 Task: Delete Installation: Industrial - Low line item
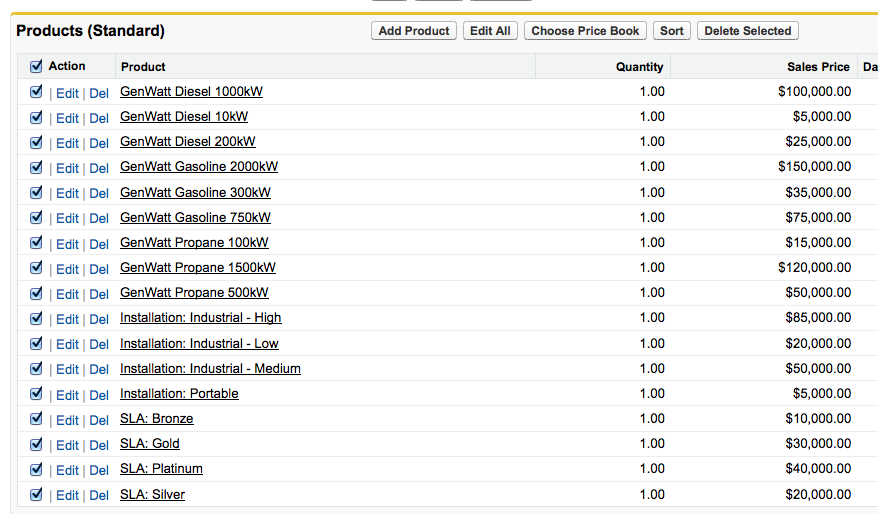click(x=99, y=345)
